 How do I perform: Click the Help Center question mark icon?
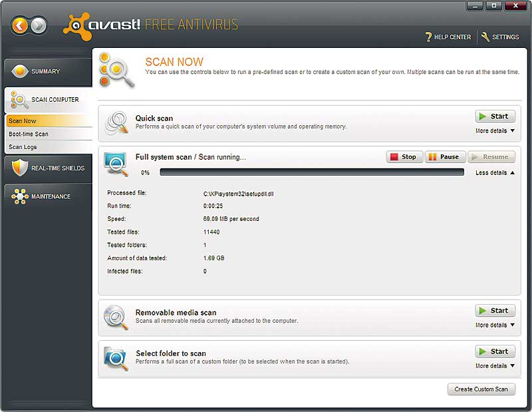coord(428,37)
